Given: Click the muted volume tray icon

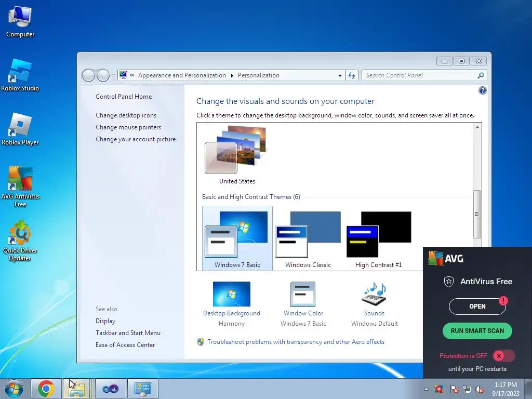Looking at the screenshot, I should (480, 389).
